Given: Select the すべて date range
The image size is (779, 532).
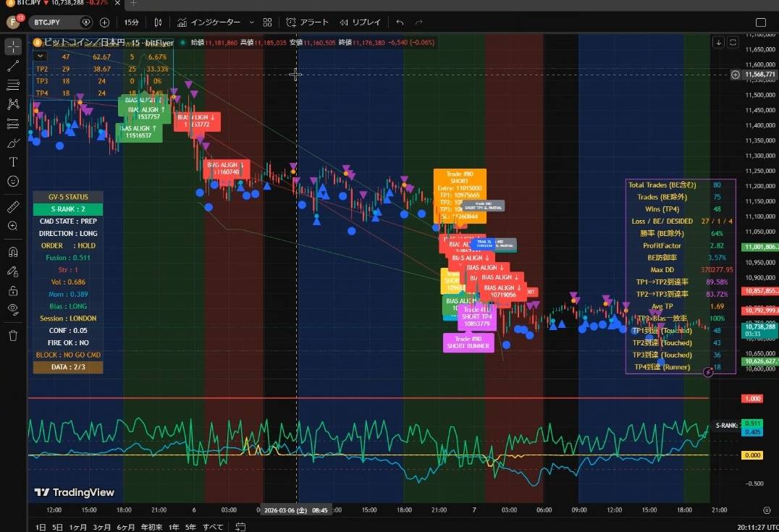Looking at the screenshot, I should [213, 527].
